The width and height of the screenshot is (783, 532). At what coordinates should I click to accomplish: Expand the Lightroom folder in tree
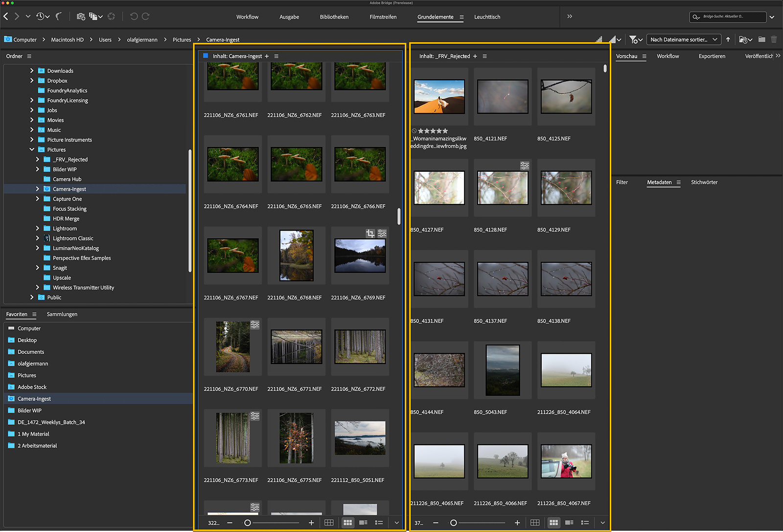[38, 229]
